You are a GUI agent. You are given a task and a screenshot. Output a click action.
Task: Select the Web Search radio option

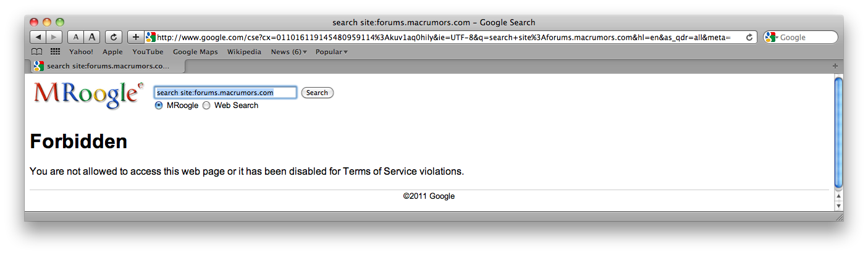coord(206,106)
